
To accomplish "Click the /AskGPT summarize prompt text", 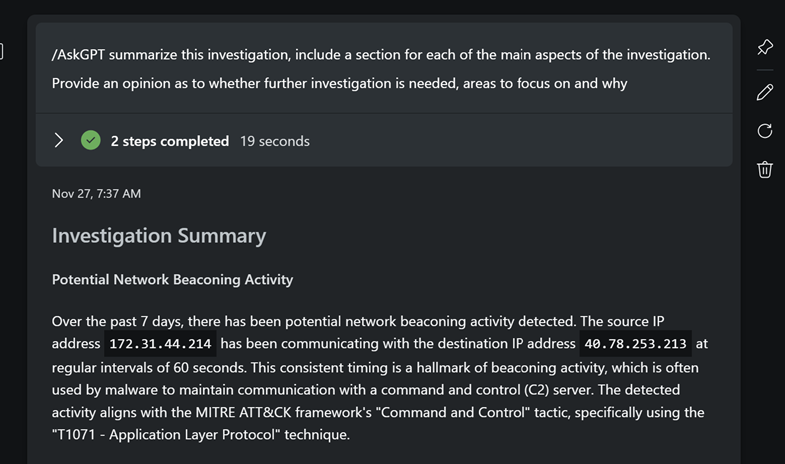I will point(381,55).
